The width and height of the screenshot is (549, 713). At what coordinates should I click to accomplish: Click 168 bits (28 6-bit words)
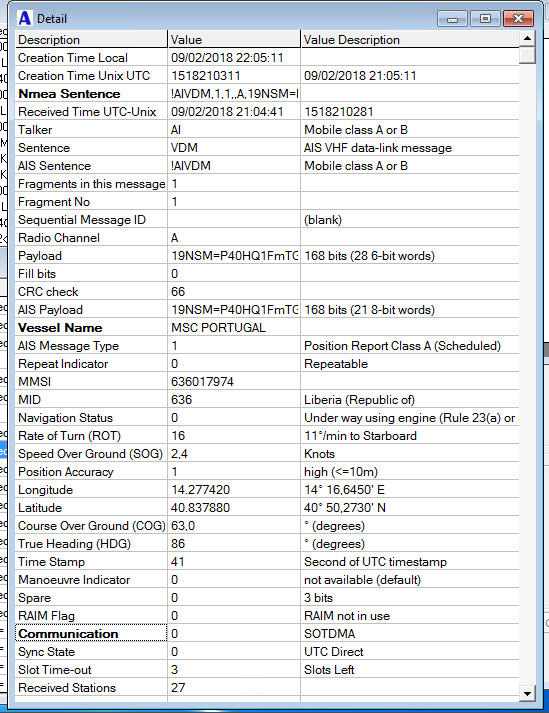369,256
